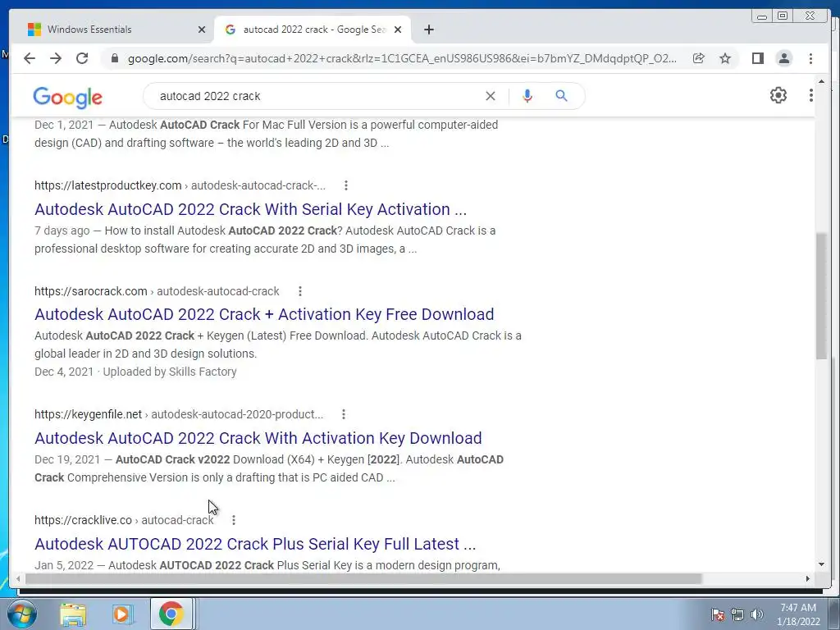Viewport: 840px width, 630px height.
Task: Open 'AutoCAD 2022 Crack With Activation Key Download'
Action: (x=258, y=438)
